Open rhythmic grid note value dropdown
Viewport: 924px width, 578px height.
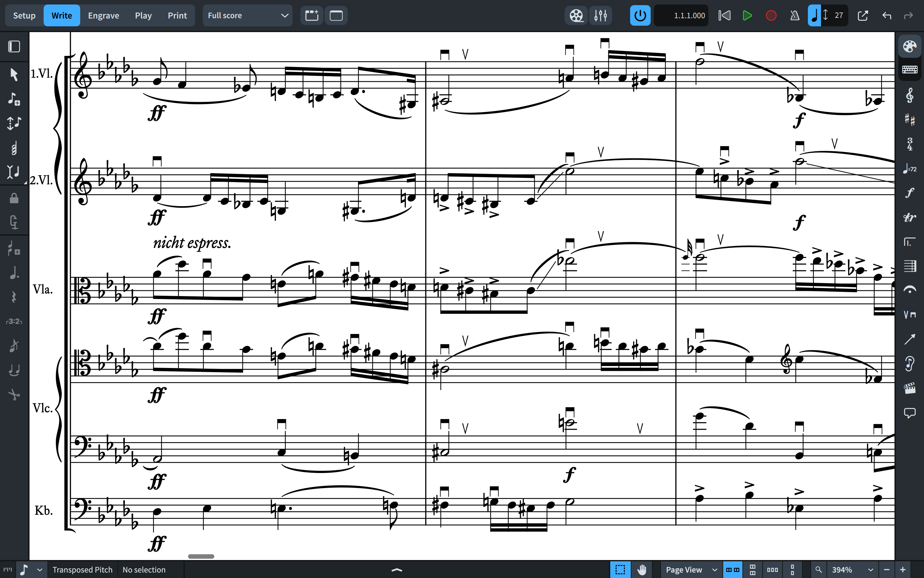coord(31,570)
